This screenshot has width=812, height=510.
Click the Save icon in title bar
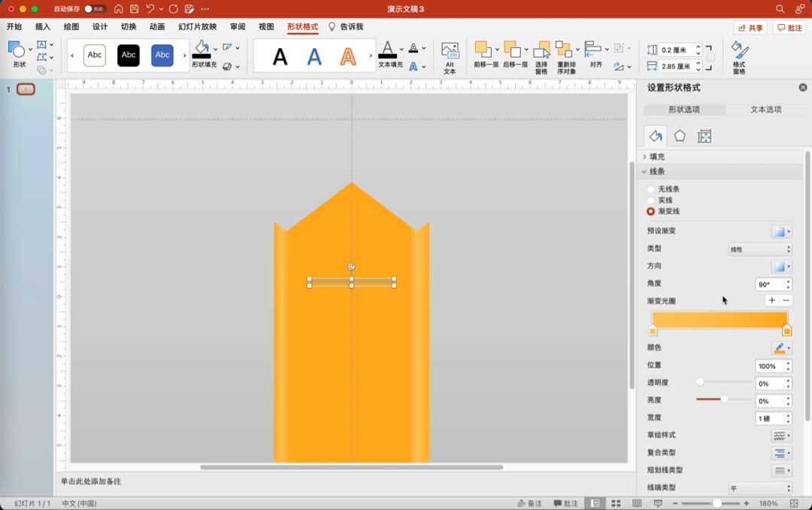coord(134,9)
